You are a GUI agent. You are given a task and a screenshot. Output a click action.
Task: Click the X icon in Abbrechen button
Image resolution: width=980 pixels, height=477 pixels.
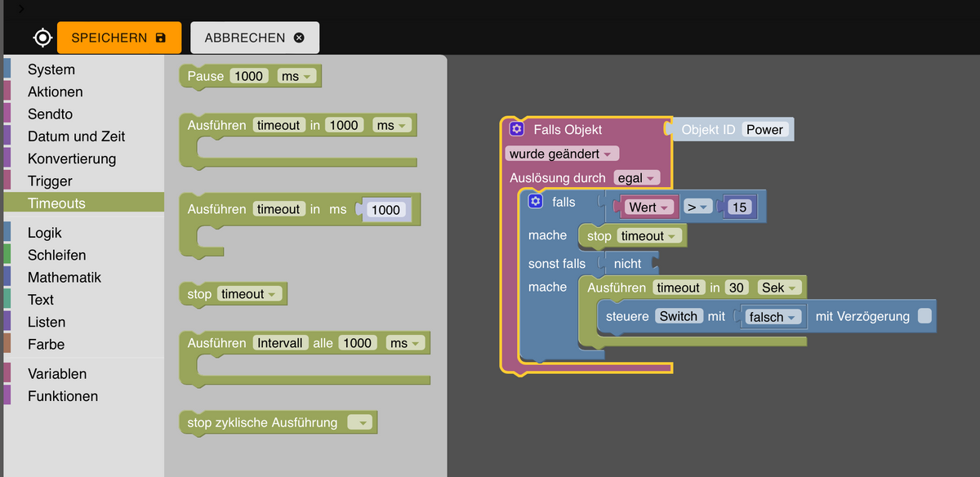(298, 38)
